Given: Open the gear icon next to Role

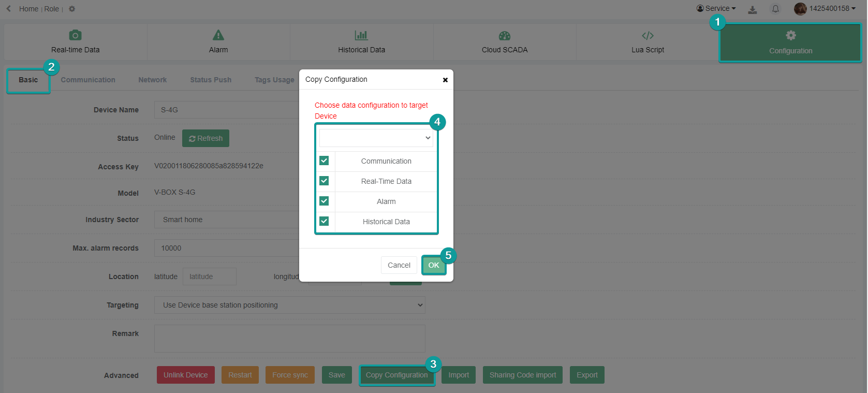Looking at the screenshot, I should [x=72, y=9].
